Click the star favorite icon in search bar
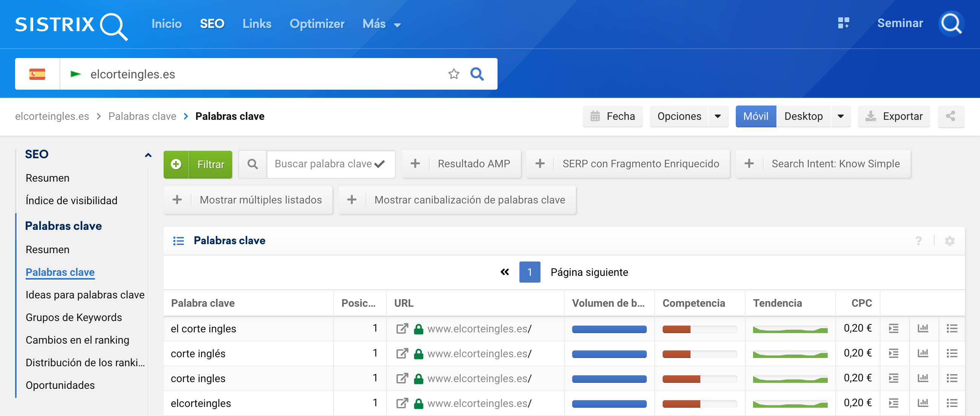 click(x=453, y=74)
